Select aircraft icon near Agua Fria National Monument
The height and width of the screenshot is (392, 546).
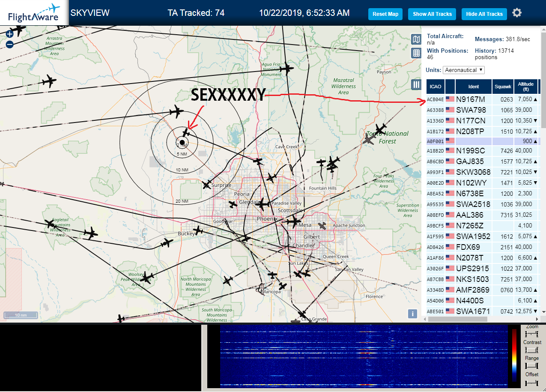pos(287,68)
